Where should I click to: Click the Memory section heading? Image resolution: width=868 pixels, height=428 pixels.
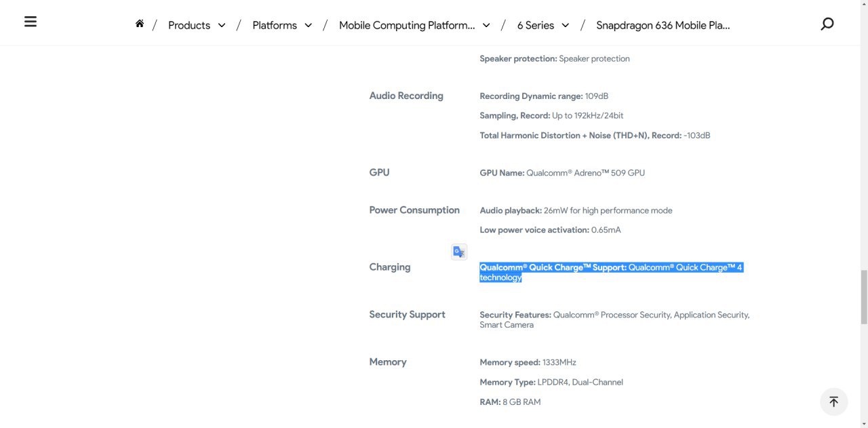click(388, 362)
